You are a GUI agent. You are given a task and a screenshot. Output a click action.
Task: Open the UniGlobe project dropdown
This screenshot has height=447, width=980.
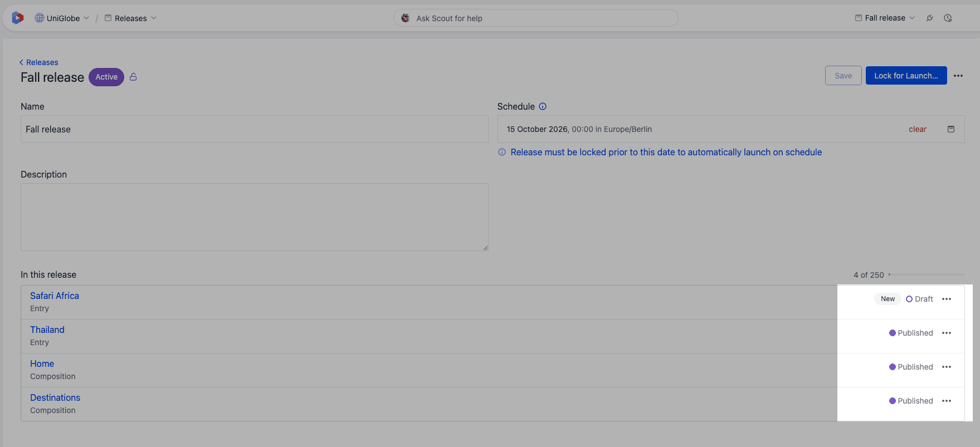[x=62, y=18]
